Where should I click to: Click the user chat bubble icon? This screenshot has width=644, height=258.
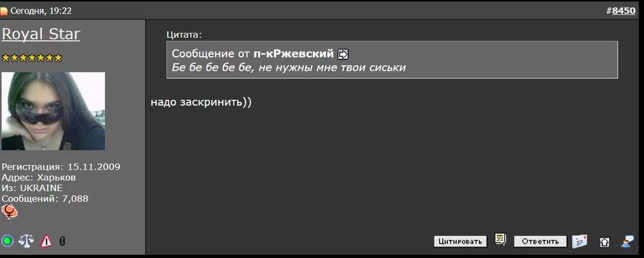coord(627,241)
